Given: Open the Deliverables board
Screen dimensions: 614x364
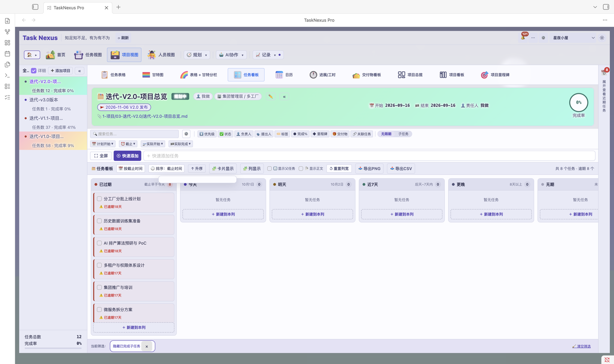Looking at the screenshot, I should pyautogui.click(x=367, y=75).
